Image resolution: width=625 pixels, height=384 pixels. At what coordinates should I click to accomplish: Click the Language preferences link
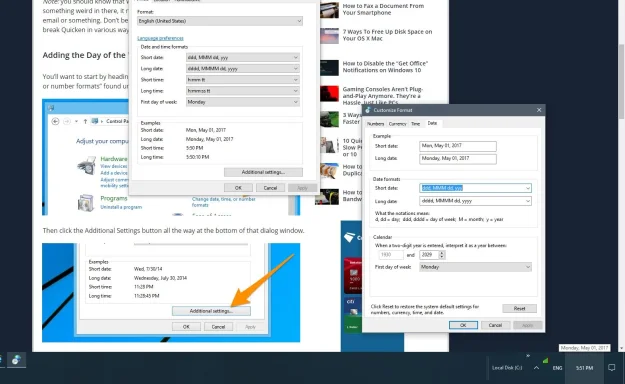click(x=160, y=38)
